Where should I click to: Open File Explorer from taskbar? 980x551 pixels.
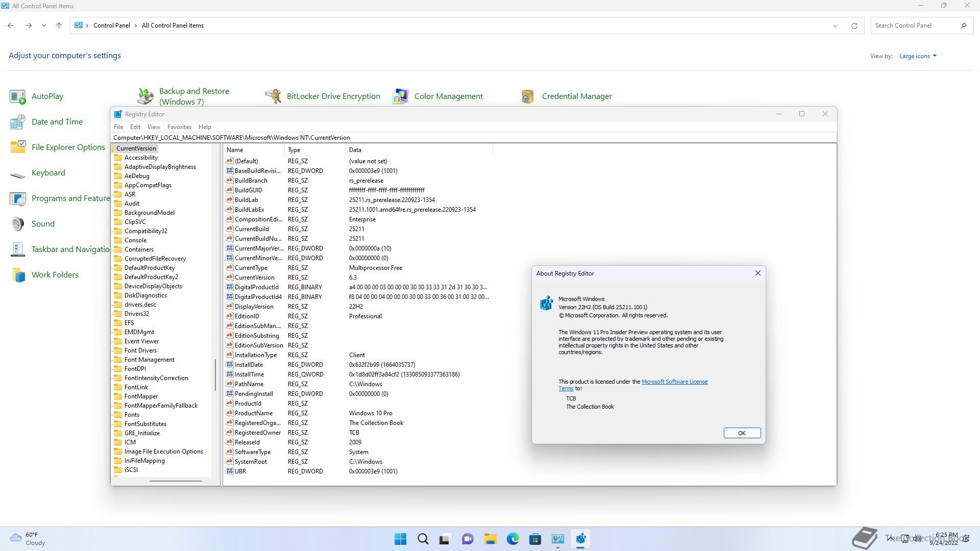(490, 539)
